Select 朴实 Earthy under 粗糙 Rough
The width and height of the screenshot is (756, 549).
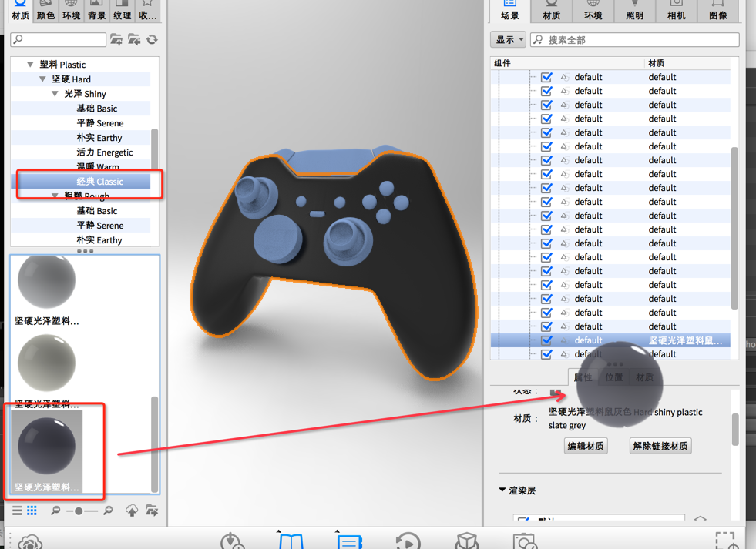(80, 239)
